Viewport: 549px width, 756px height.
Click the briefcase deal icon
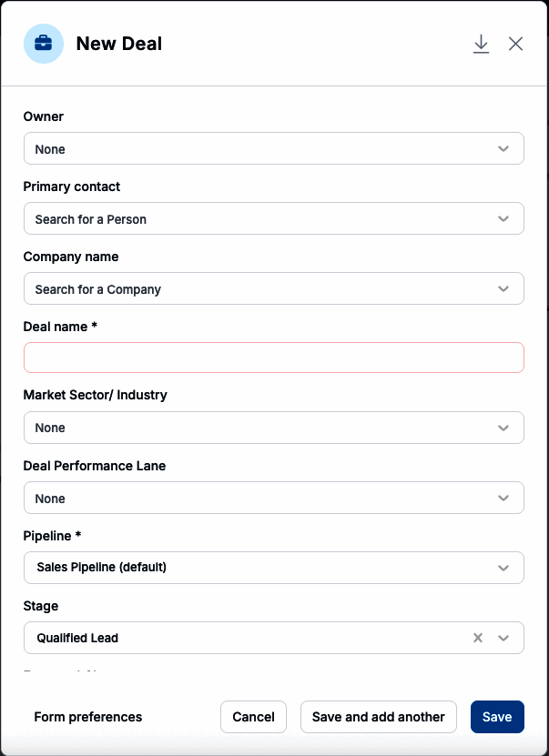pos(43,44)
